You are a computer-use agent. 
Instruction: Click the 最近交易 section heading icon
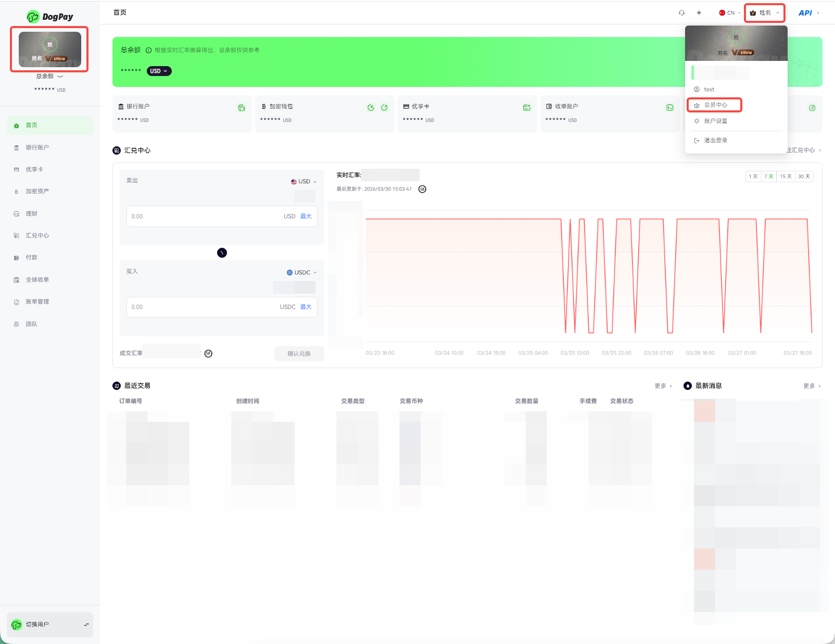point(117,386)
